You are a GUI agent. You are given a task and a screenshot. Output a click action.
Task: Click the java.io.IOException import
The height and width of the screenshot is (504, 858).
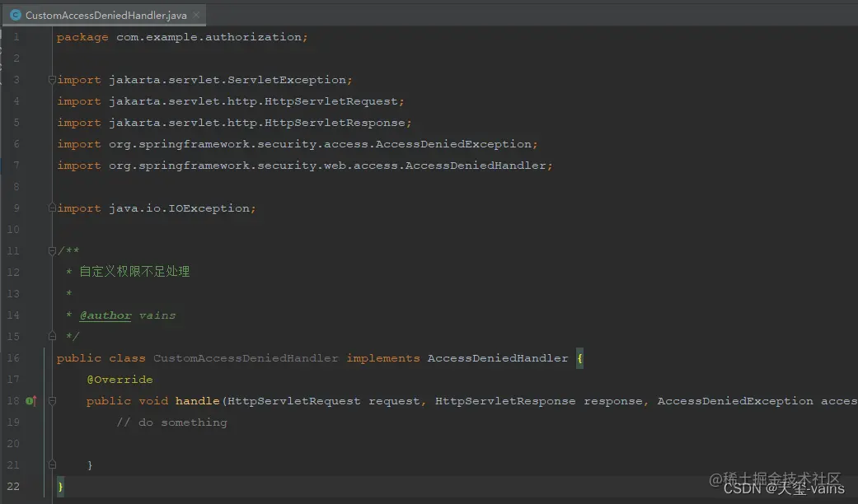point(179,208)
